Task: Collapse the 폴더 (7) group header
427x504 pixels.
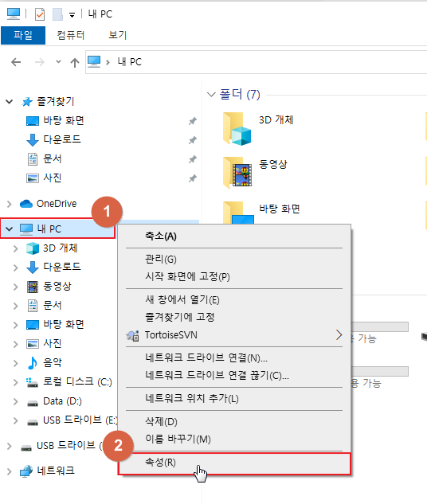Action: point(211,95)
